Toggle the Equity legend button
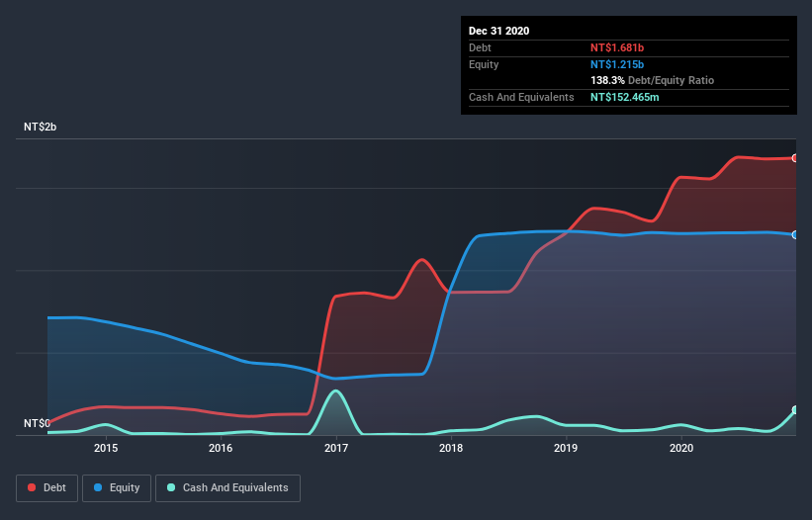812x520 pixels. click(x=117, y=488)
